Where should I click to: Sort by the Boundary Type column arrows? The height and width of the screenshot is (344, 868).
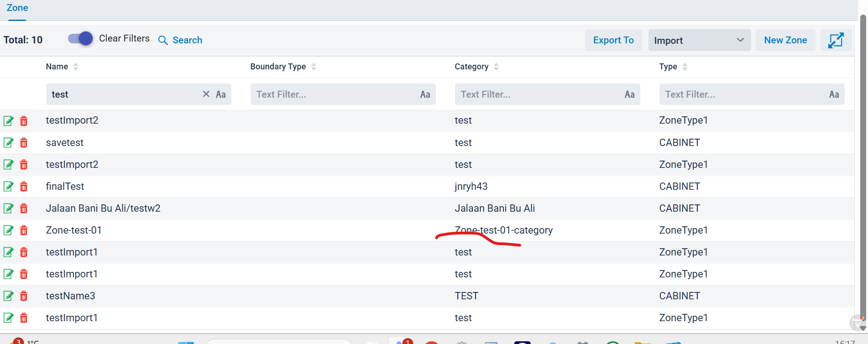[314, 67]
